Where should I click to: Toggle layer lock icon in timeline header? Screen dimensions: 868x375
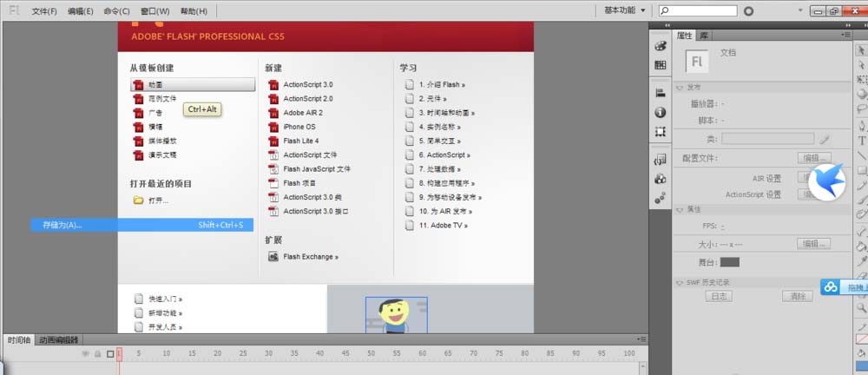pyautogui.click(x=97, y=353)
